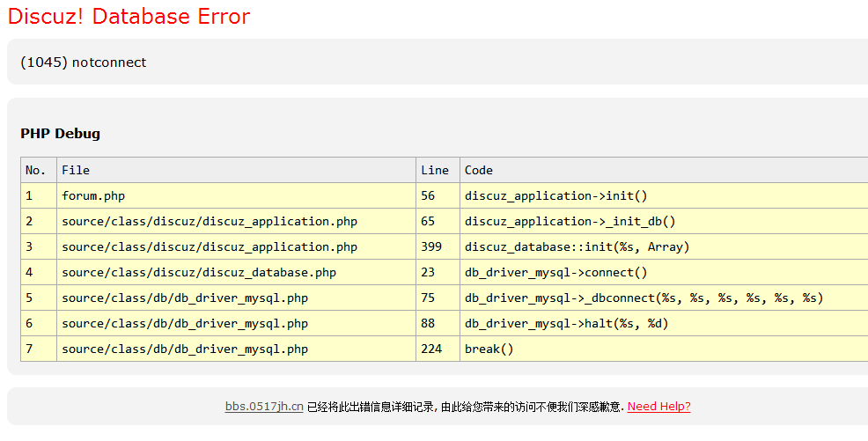The height and width of the screenshot is (441, 868).
Task: Click the PHP Debug section title
Action: 61,133
